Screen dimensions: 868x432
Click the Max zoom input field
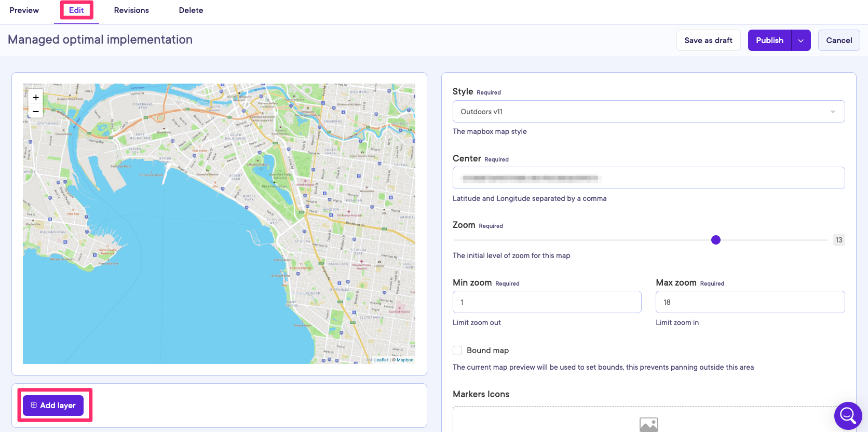pos(750,302)
